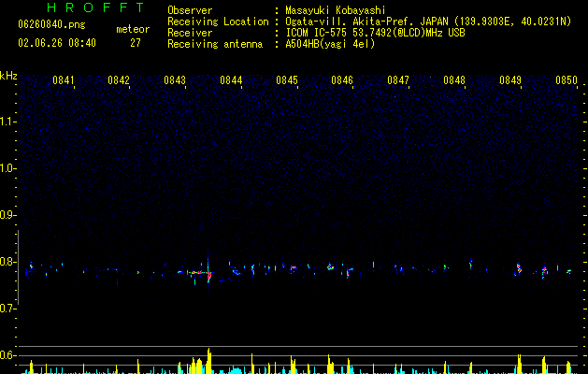Click the 0846 time marker
The image size is (588, 374).
pyautogui.click(x=342, y=80)
